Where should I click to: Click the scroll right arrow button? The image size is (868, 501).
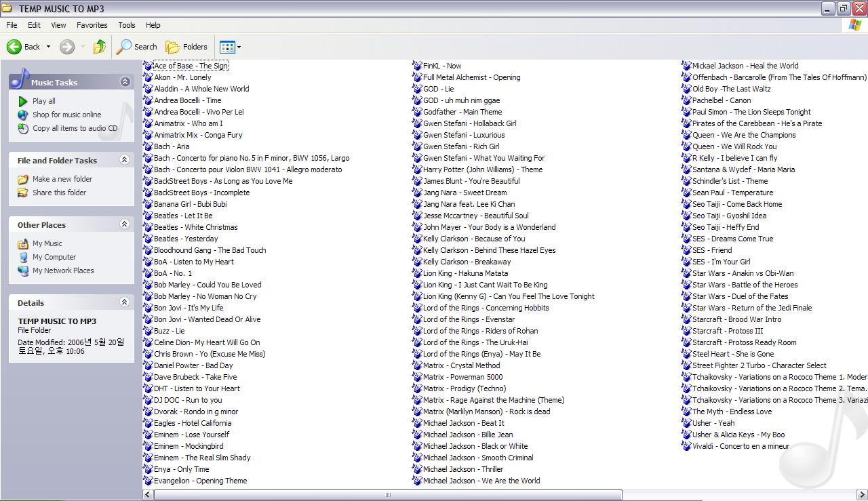[862, 495]
